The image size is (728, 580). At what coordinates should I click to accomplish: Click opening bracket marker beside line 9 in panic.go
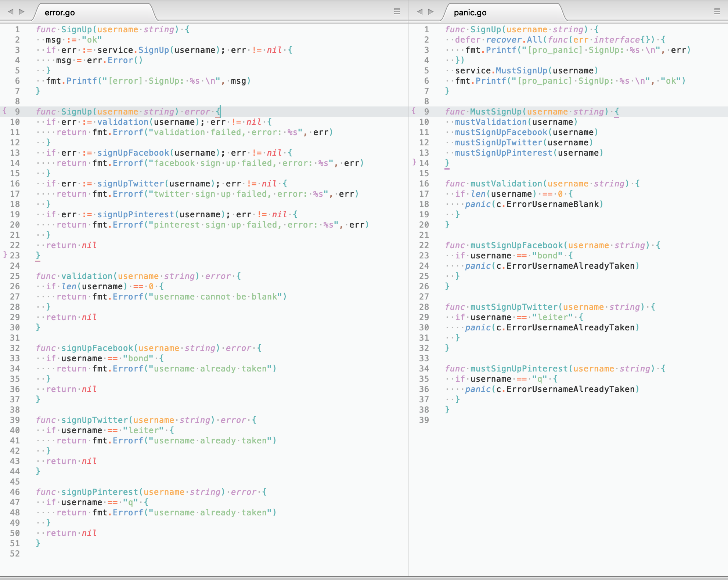click(x=414, y=110)
